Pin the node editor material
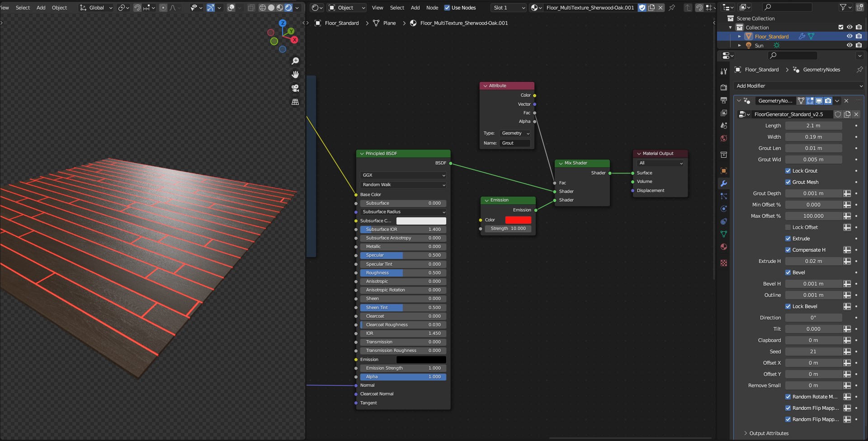868x441 pixels. pyautogui.click(x=672, y=8)
